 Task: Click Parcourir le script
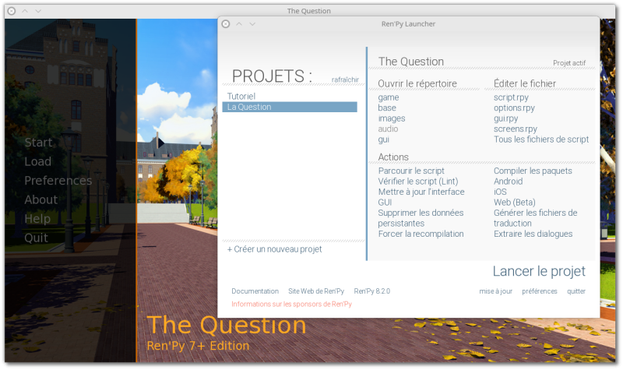pyautogui.click(x=411, y=171)
